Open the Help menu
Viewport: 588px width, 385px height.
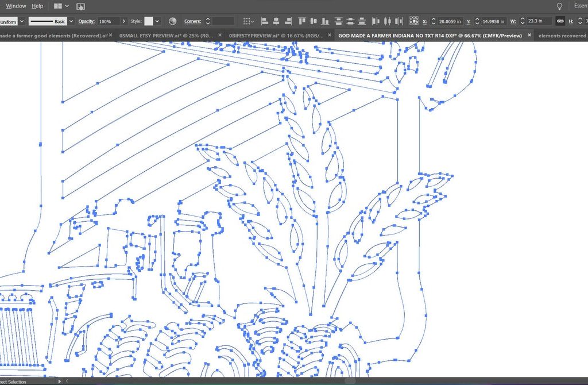coord(37,6)
